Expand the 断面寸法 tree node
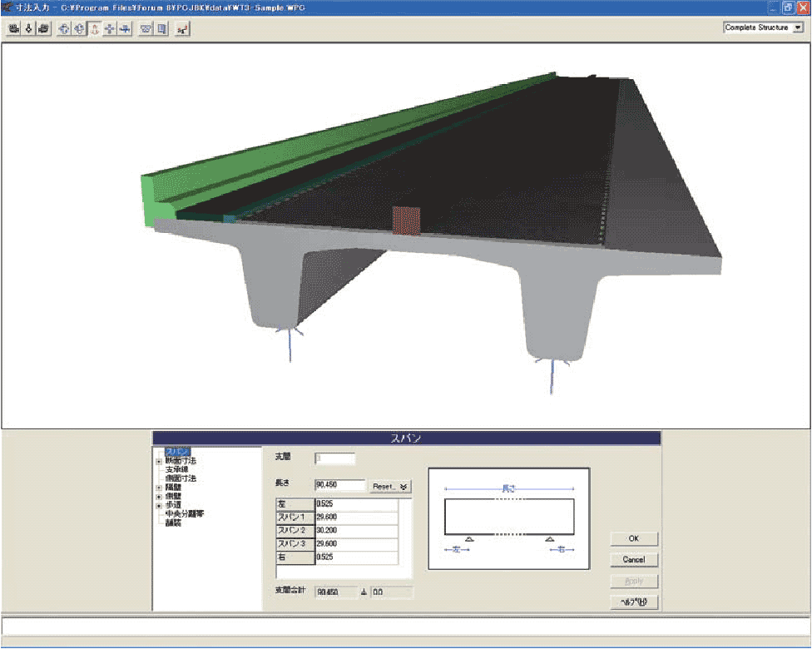Viewport: 812px width, 649px height. [159, 461]
